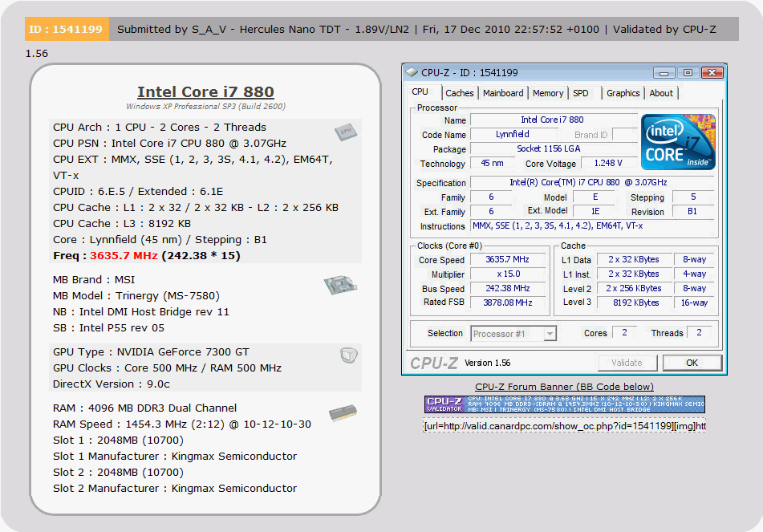Maximize the CPU-Z window
This screenshot has width=763, height=532.
click(688, 73)
